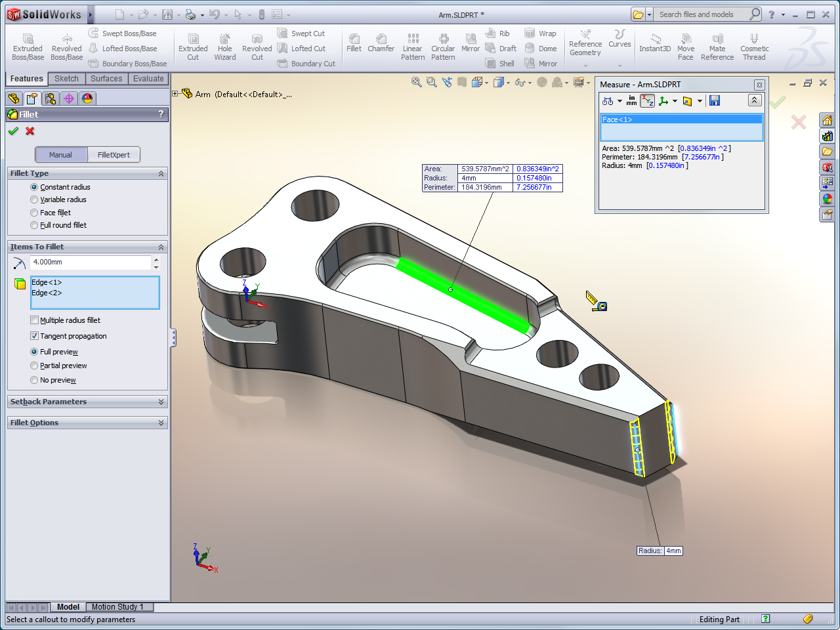Click the Linear Pattern icon
840x630 pixels.
click(x=413, y=47)
